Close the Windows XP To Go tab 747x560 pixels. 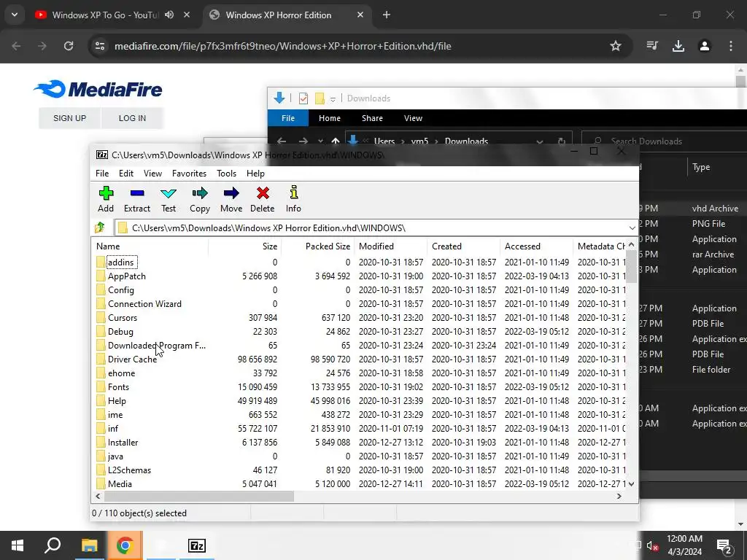point(187,15)
